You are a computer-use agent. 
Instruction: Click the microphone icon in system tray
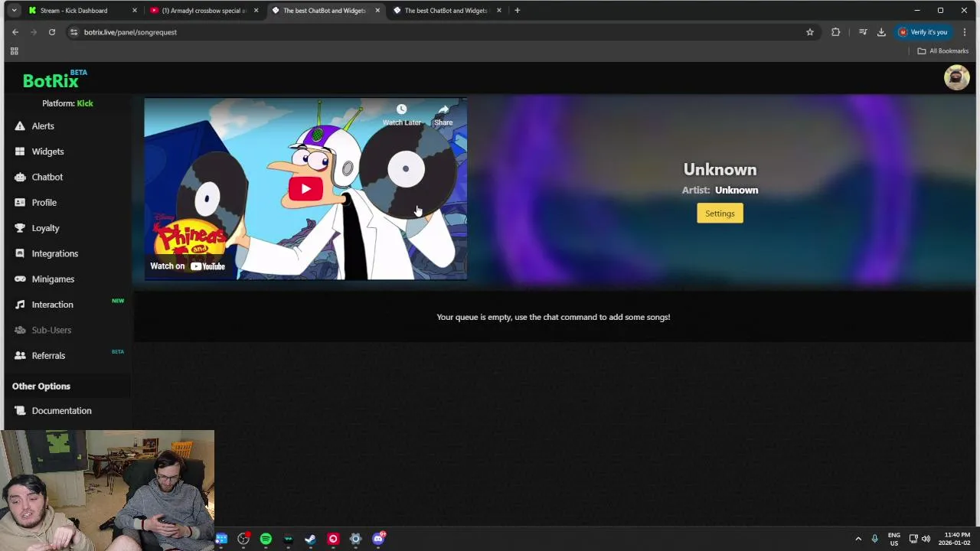874,539
